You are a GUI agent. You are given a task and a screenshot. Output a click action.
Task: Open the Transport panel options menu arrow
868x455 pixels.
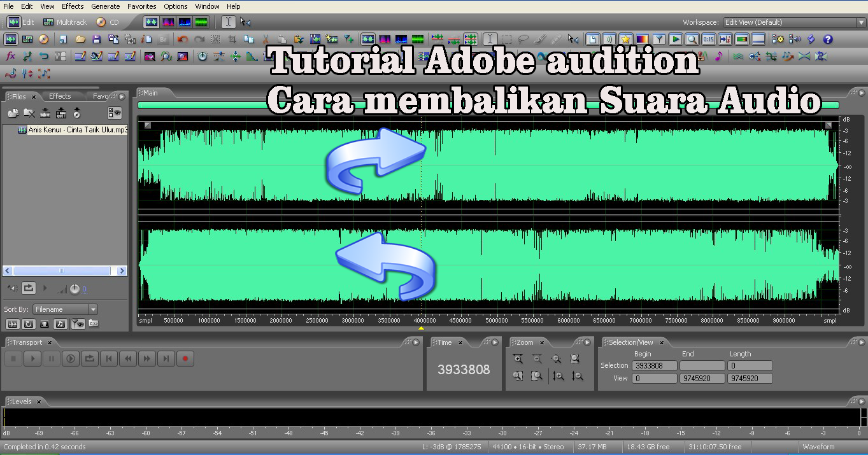[x=416, y=342]
